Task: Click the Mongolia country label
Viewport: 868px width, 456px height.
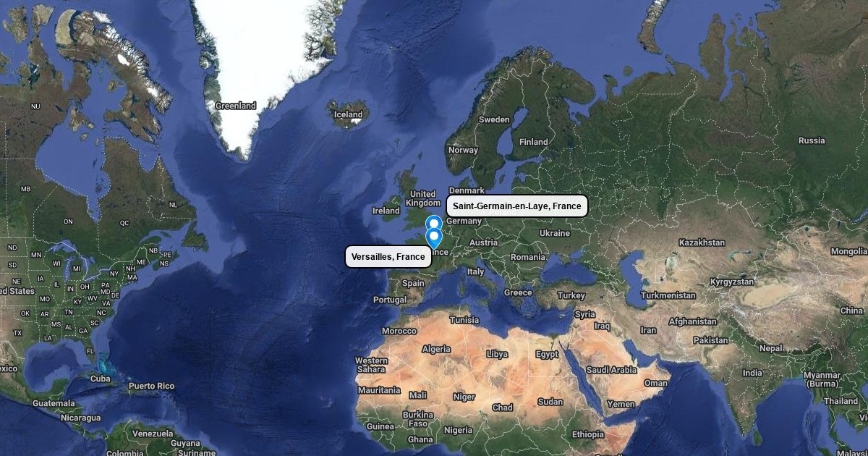Action: click(849, 251)
